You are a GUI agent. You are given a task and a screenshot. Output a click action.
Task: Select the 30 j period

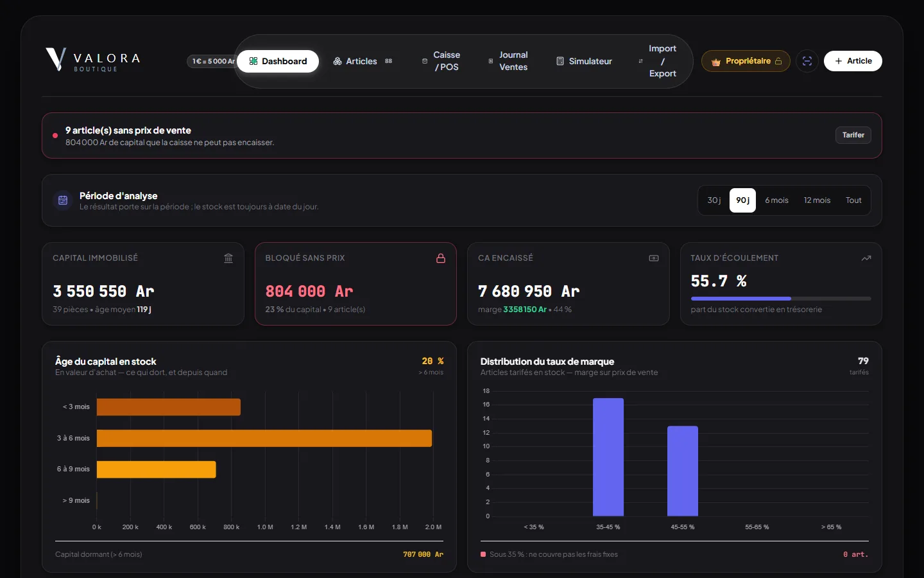point(714,200)
